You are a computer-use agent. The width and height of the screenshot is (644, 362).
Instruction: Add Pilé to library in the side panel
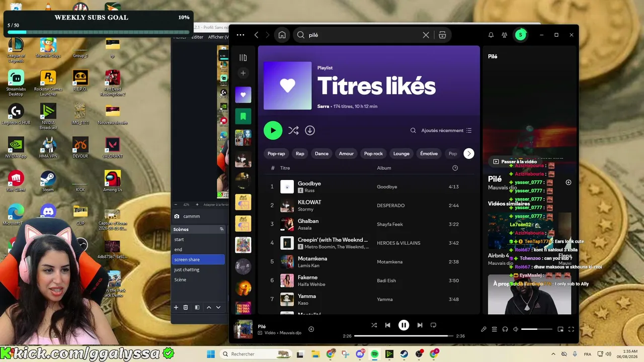pyautogui.click(x=569, y=183)
